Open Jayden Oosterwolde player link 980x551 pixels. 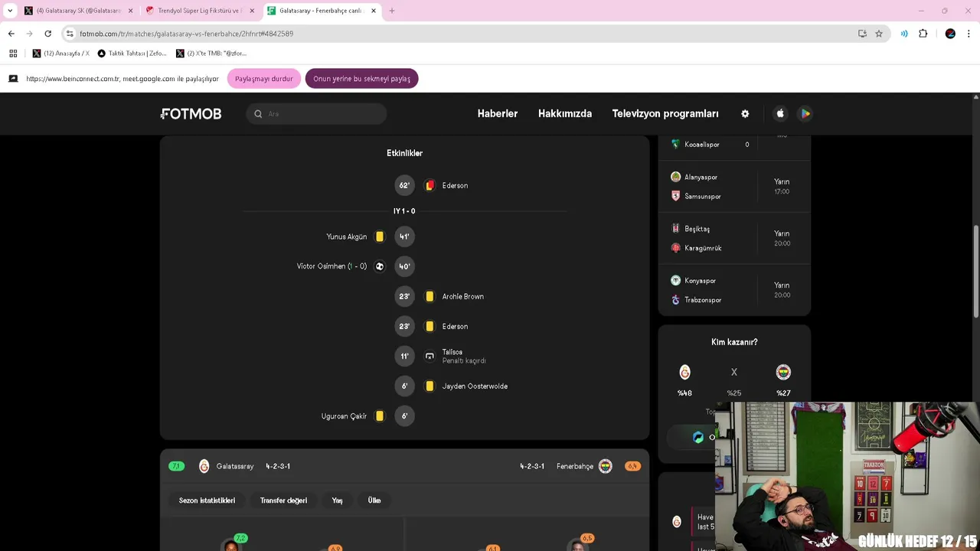point(475,386)
